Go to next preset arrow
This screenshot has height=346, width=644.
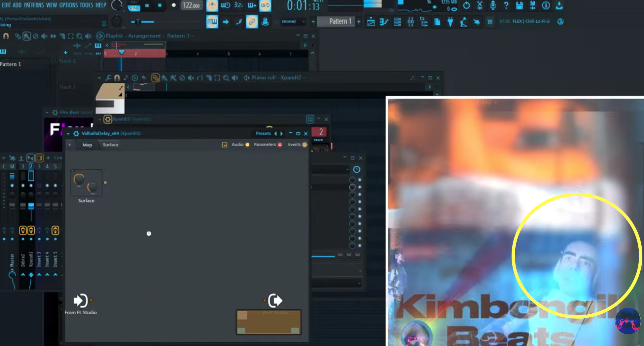coord(281,134)
